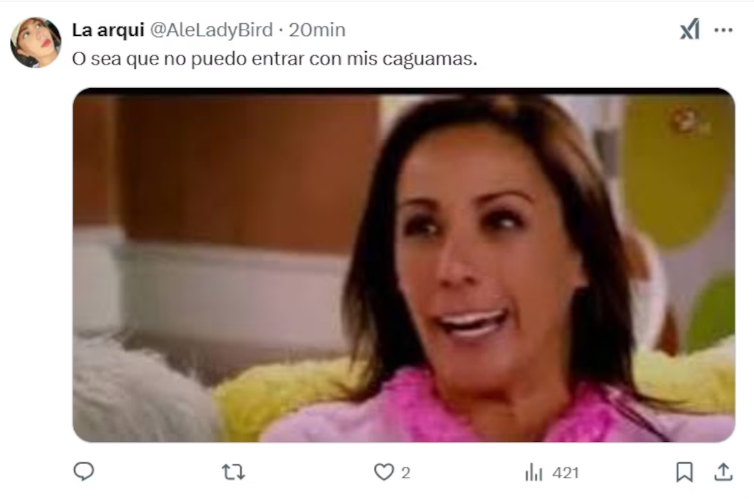Open the 20min timestamp permalink

tap(317, 30)
